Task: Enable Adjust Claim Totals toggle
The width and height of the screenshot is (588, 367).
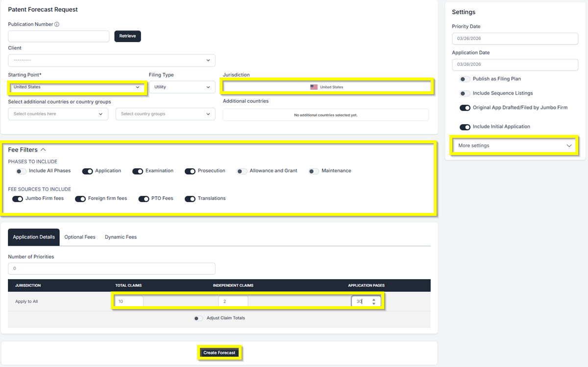Action: 198,318
